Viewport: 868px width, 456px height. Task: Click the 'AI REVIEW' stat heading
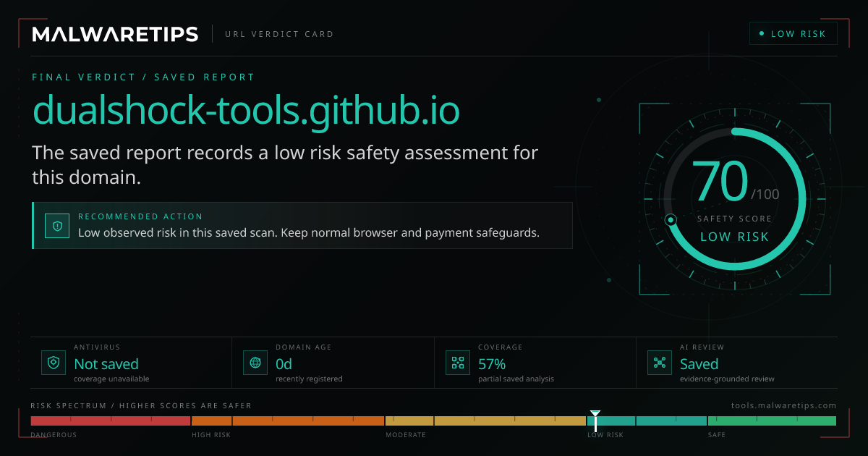point(702,347)
